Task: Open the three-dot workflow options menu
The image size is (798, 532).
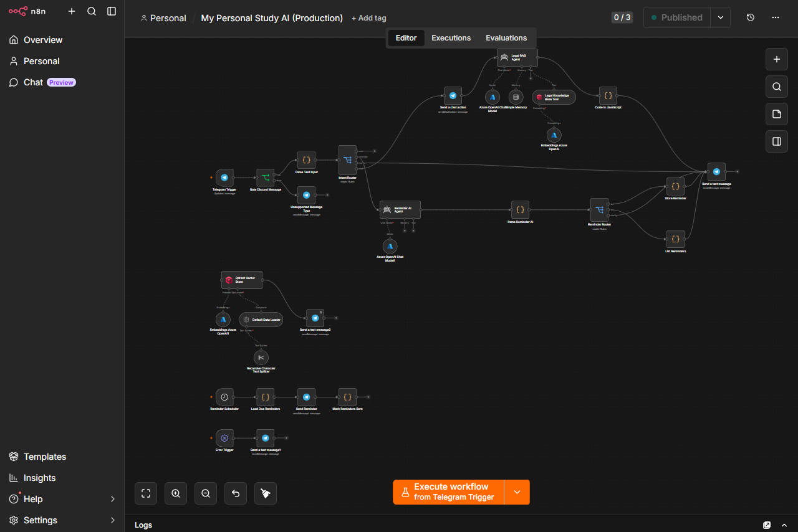Action: click(x=776, y=17)
